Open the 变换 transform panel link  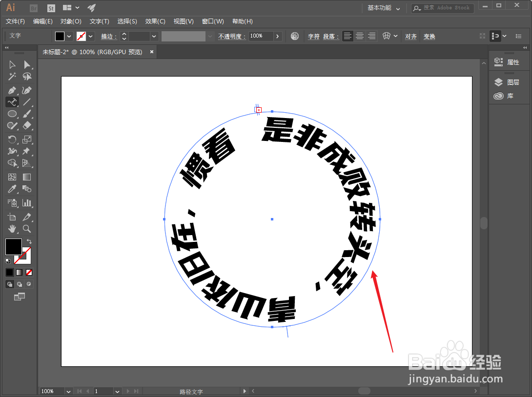(430, 36)
